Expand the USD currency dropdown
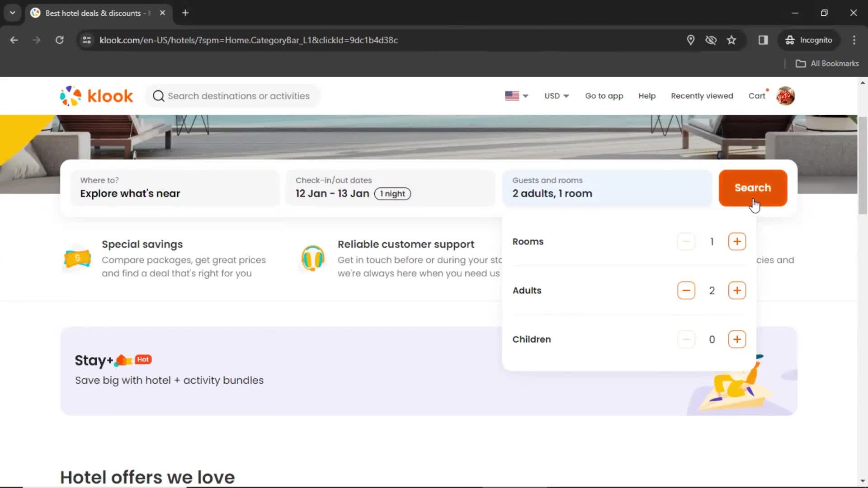 click(x=556, y=96)
